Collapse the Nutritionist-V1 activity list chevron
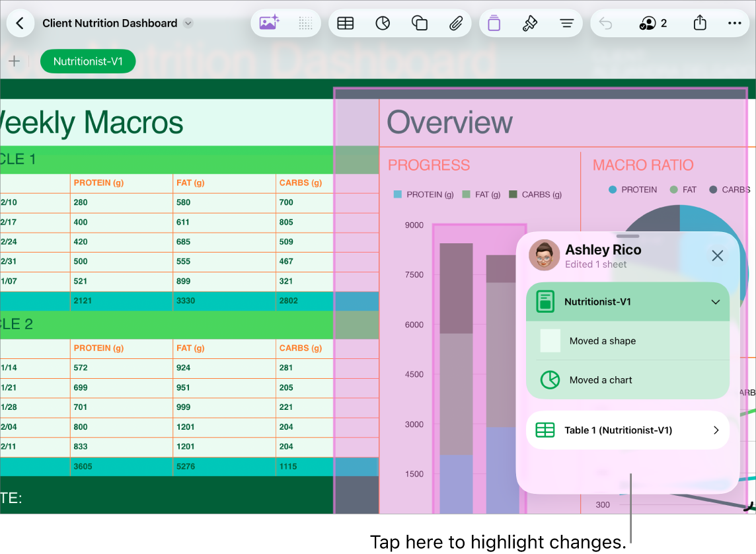This screenshot has width=756, height=554. (x=715, y=302)
